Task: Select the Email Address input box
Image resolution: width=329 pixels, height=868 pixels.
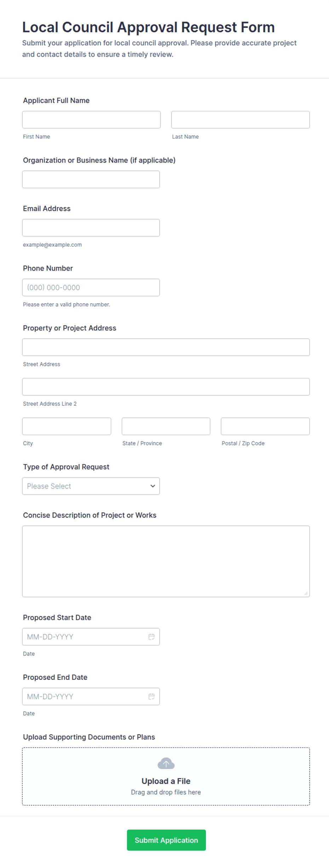Action: pyautogui.click(x=91, y=228)
